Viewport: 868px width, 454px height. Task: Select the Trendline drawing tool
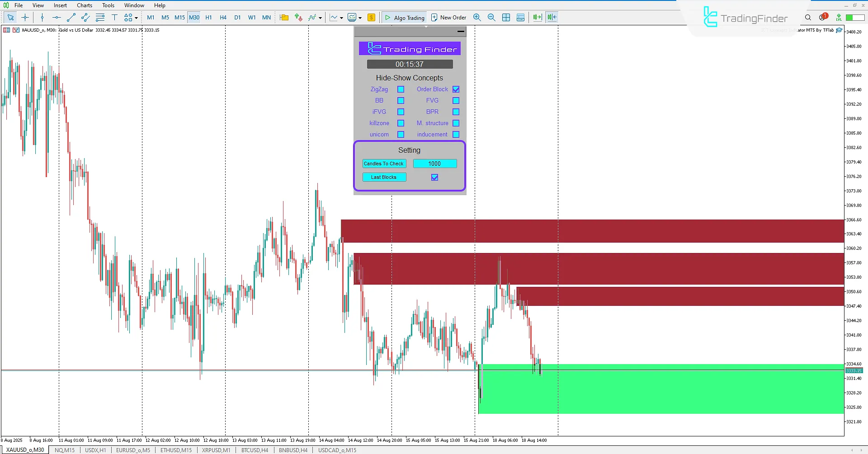coord(71,17)
